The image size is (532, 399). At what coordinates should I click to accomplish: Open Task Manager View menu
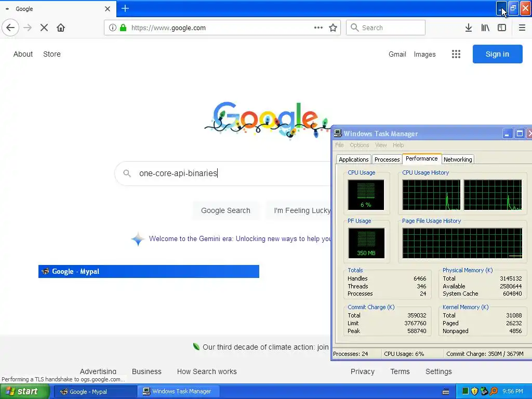click(x=381, y=145)
